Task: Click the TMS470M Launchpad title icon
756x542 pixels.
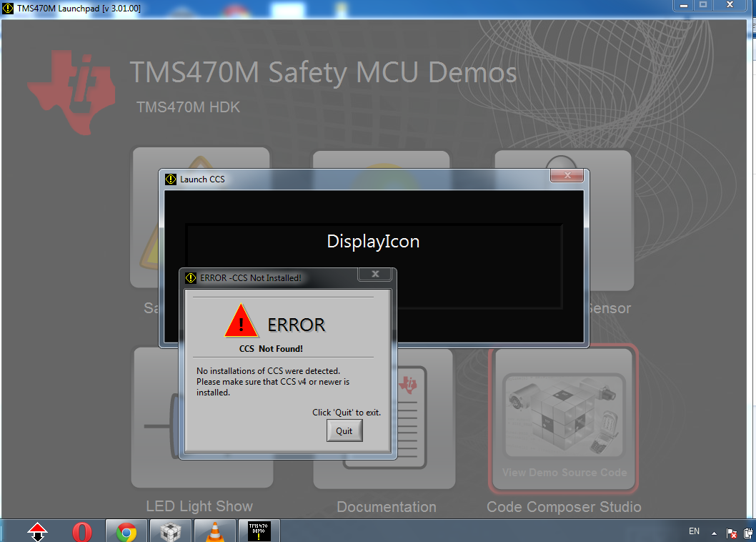Action: (x=8, y=8)
